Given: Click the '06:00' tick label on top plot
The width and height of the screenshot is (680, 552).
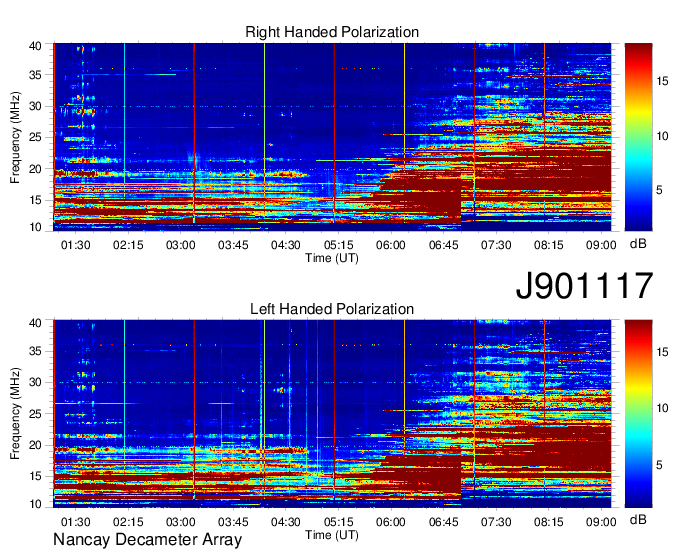Looking at the screenshot, I should [x=390, y=245].
